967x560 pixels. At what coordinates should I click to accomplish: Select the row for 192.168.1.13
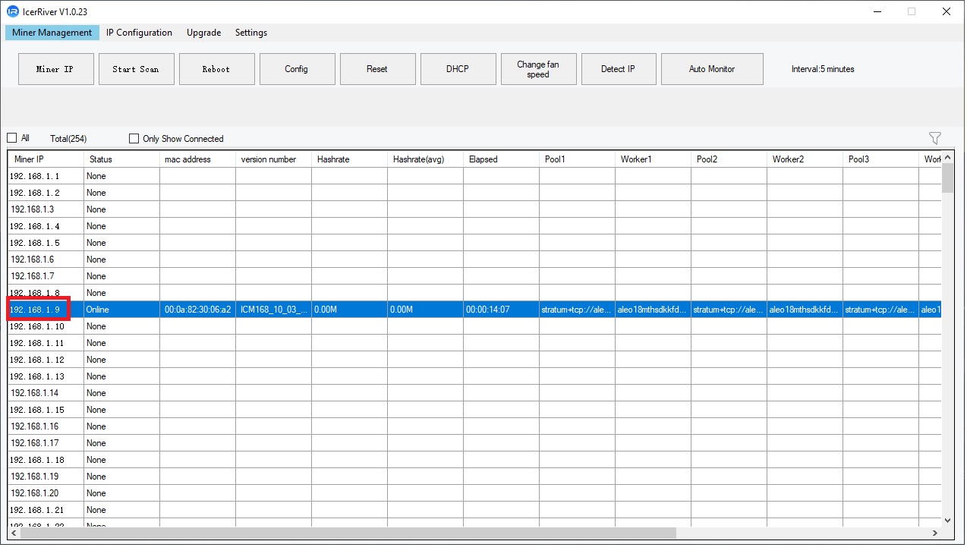coord(475,376)
